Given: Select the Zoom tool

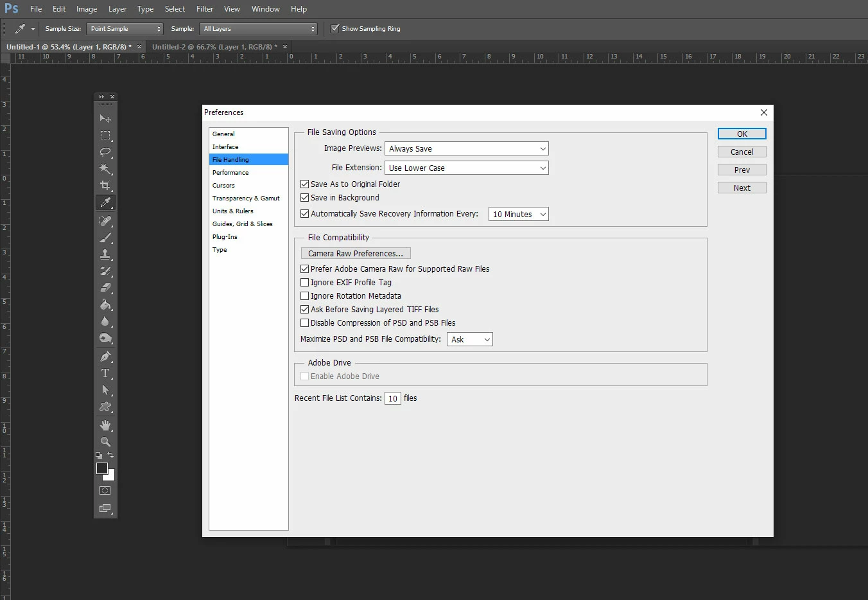Looking at the screenshot, I should (x=105, y=442).
